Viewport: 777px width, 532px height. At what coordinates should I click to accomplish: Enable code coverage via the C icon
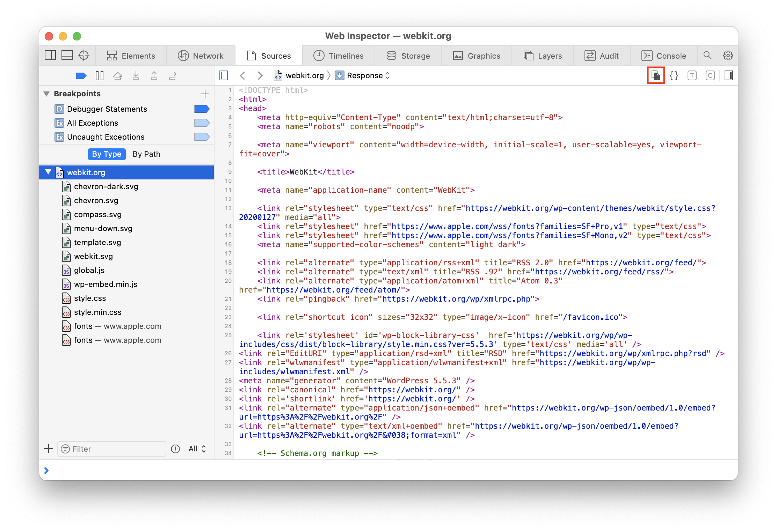710,75
